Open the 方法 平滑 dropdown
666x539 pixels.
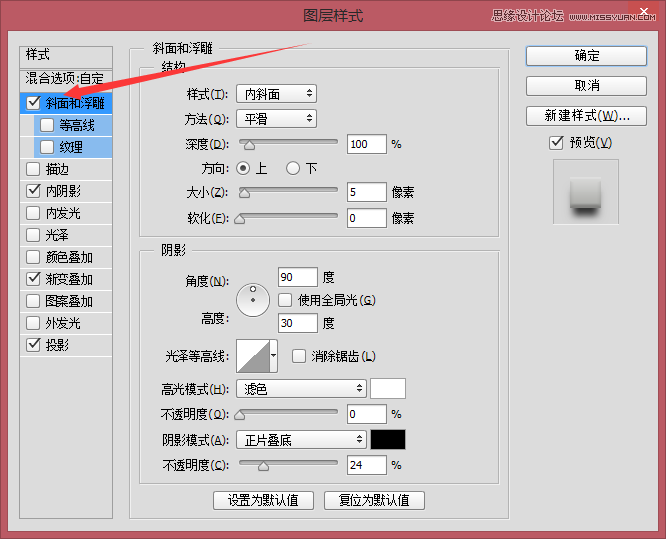pyautogui.click(x=276, y=119)
